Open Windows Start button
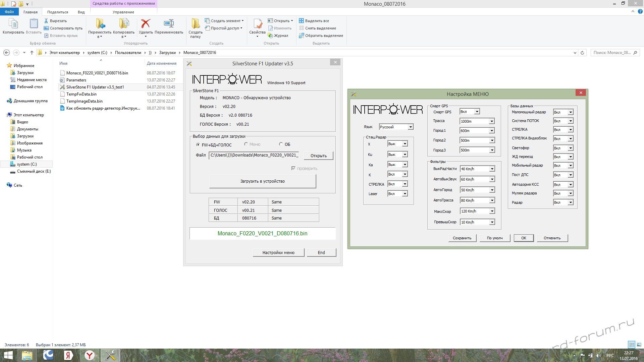The image size is (644, 362). point(8,355)
